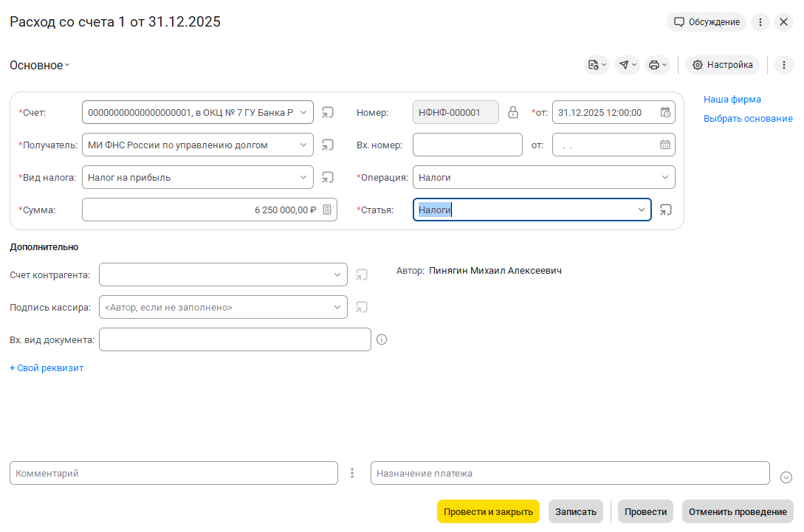Viewport: 804px width, 532px height.
Task: Open the calendar picker for document date
Action: click(665, 113)
